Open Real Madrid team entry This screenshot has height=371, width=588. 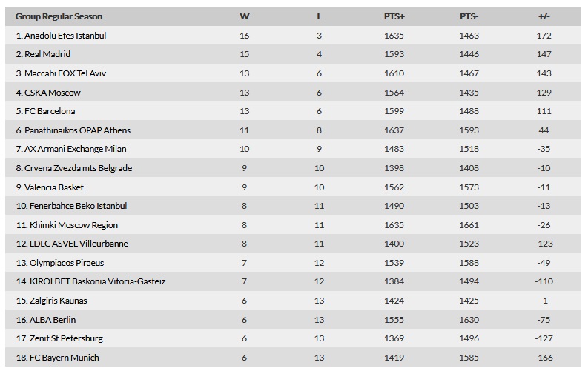coord(293,54)
